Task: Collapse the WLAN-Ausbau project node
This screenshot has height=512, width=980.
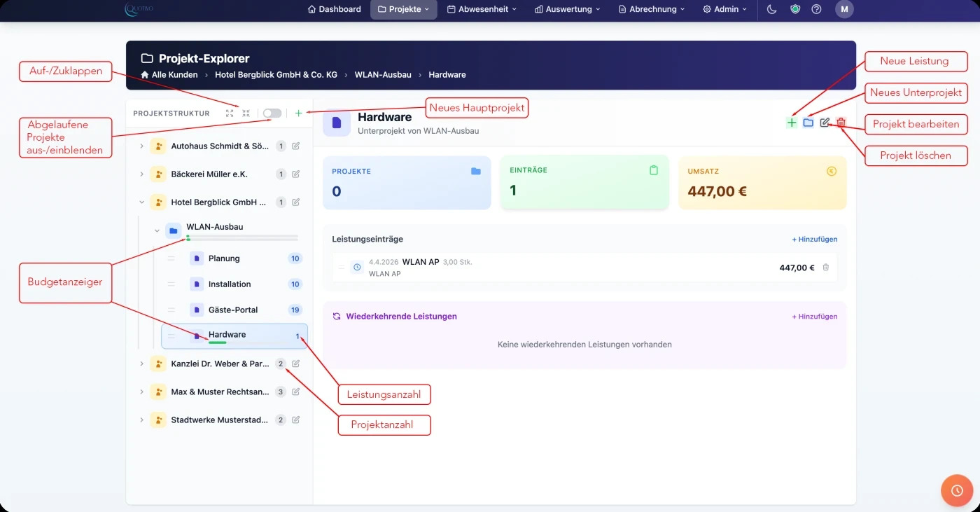Action: [x=157, y=230]
